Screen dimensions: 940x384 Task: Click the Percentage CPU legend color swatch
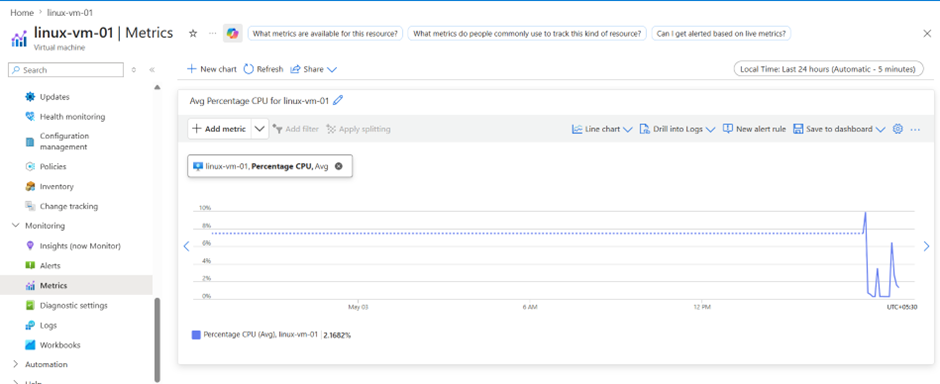(195, 335)
